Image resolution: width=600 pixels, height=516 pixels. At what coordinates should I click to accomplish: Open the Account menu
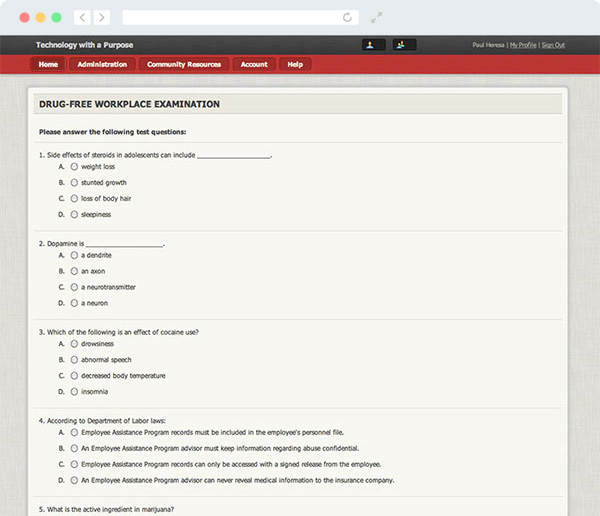pos(254,64)
